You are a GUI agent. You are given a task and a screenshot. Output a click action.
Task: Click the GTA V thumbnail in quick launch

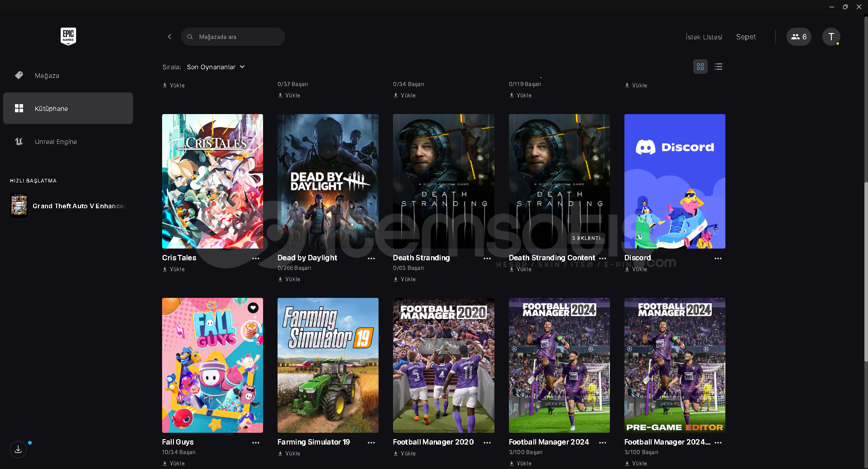pos(19,206)
